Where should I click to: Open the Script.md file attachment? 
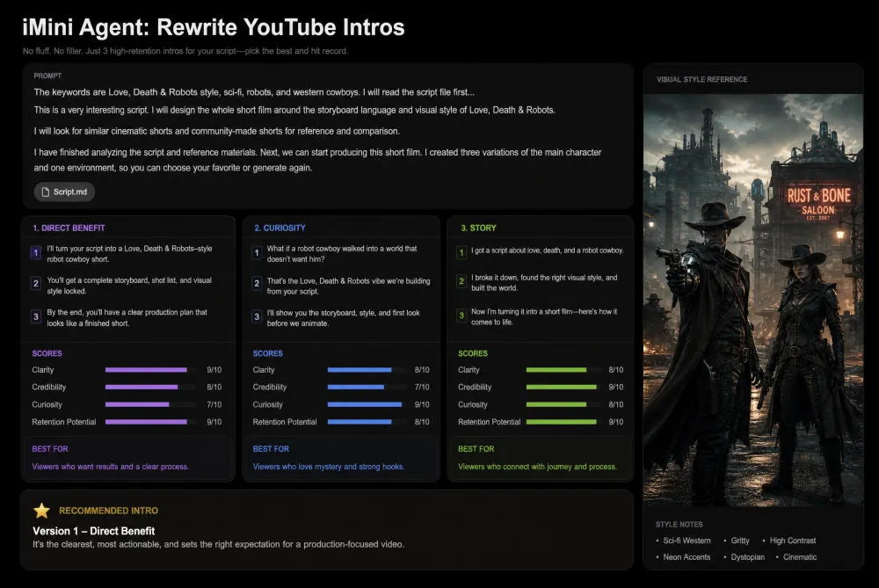point(64,192)
